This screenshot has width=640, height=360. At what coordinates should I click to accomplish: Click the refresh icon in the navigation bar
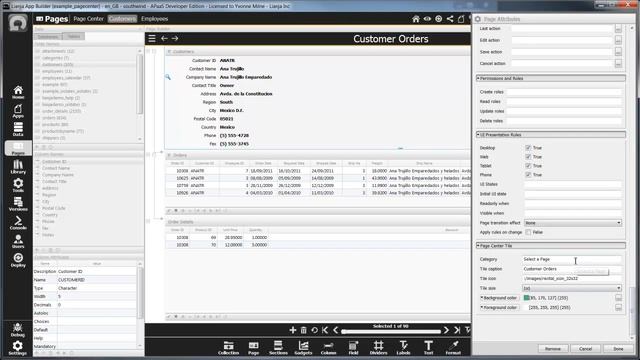pyautogui.click(x=314, y=330)
